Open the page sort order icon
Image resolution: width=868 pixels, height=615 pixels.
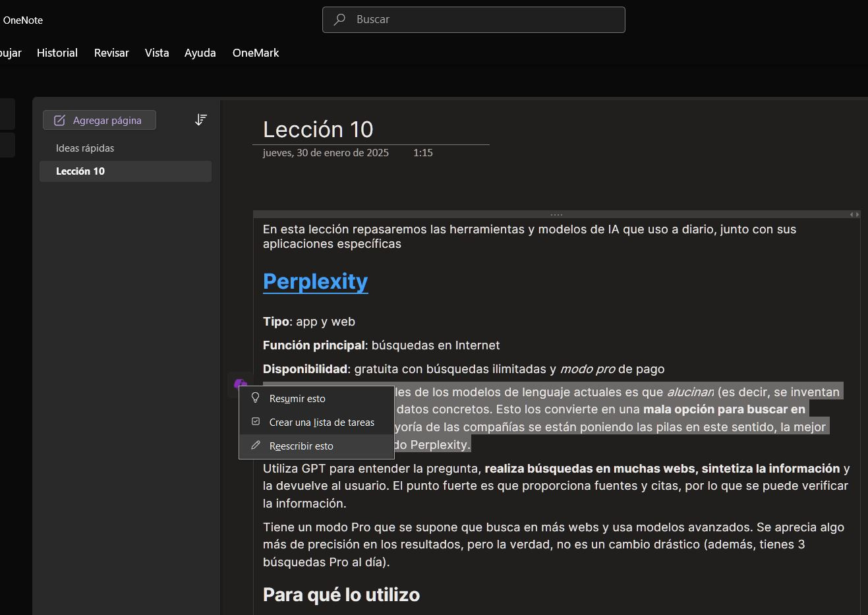coord(201,120)
